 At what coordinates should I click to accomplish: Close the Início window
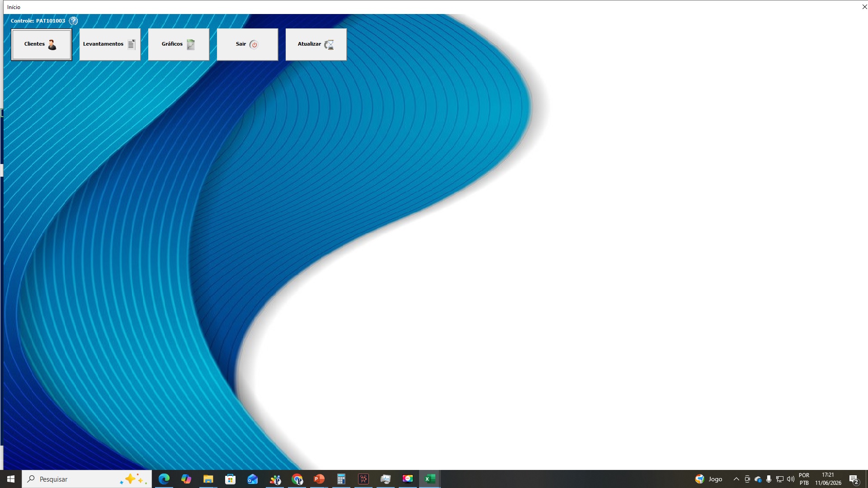click(864, 7)
